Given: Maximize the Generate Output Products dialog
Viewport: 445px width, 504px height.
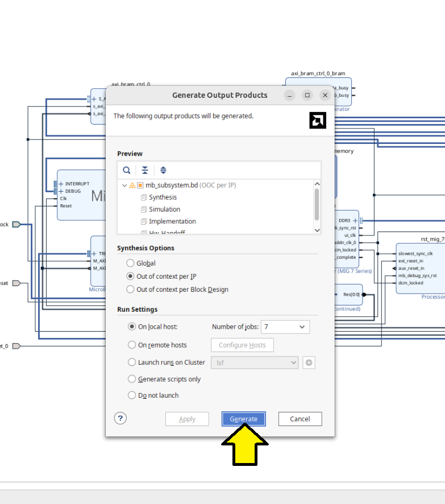Looking at the screenshot, I should pyautogui.click(x=307, y=95).
